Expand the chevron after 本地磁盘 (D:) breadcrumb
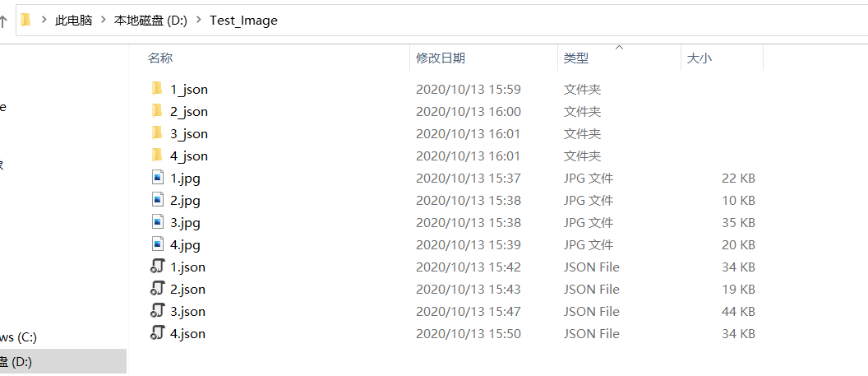The height and width of the screenshot is (376, 868). click(199, 21)
